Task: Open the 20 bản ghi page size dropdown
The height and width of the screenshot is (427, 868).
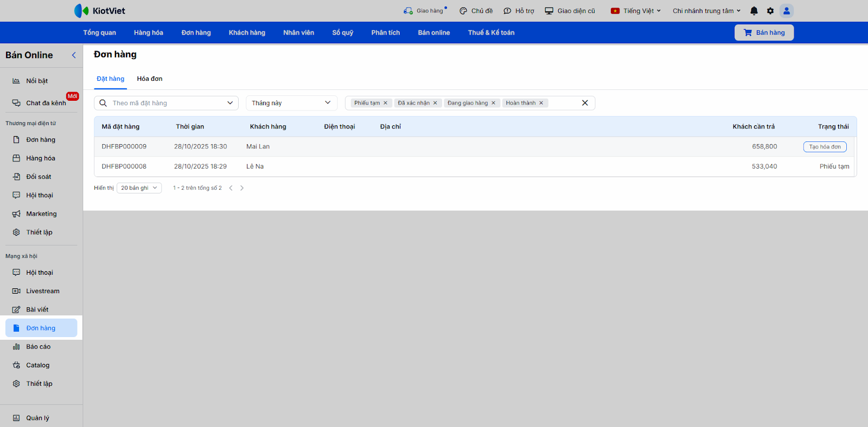Action: tap(139, 188)
